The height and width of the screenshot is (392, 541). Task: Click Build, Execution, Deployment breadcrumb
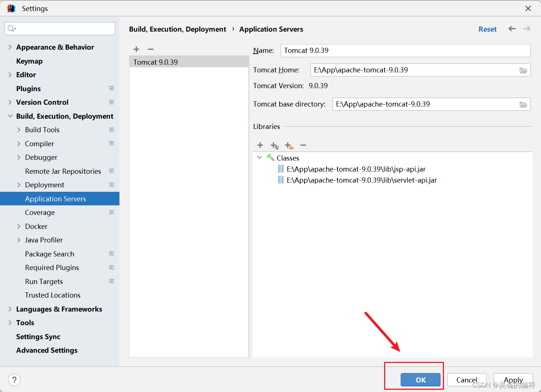click(x=178, y=29)
